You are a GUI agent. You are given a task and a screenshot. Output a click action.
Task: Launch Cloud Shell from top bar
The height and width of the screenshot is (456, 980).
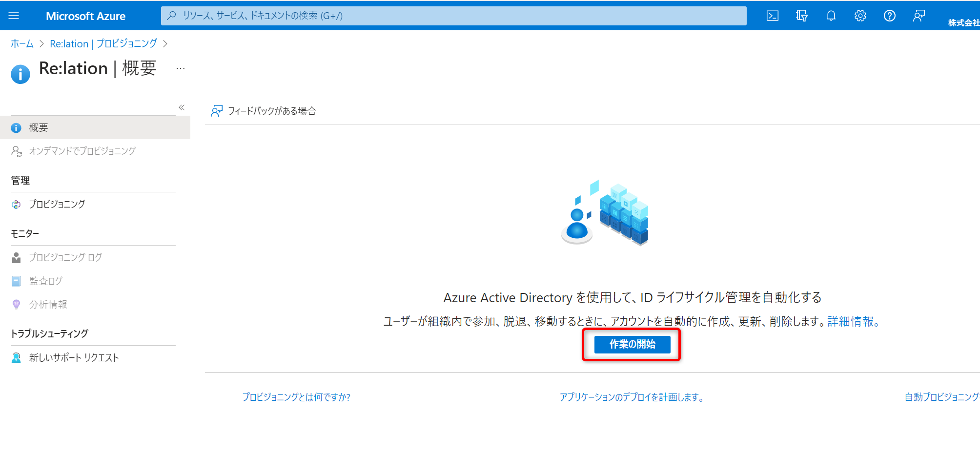pyautogui.click(x=772, y=16)
